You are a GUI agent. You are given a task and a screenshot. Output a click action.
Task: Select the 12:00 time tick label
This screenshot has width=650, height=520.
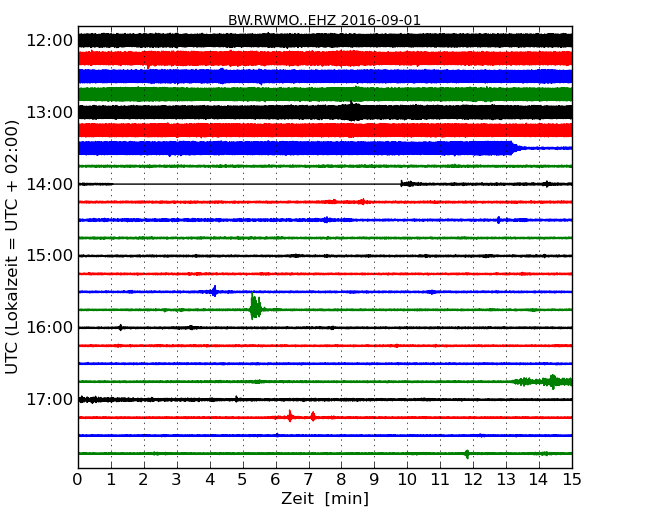(x=50, y=41)
